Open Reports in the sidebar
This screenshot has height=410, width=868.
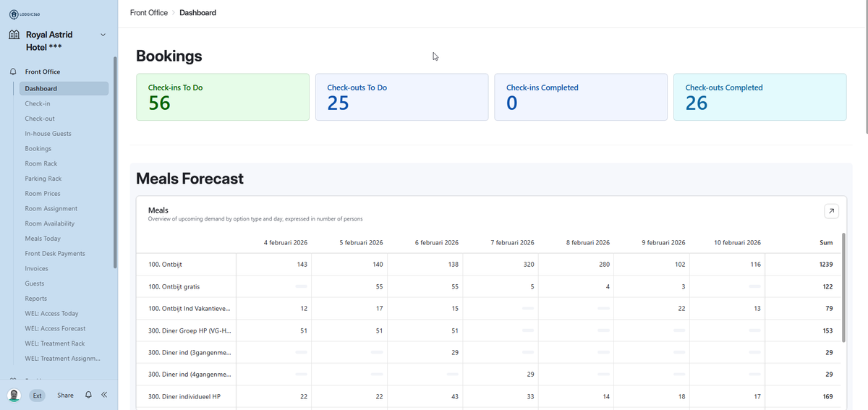coord(36,299)
